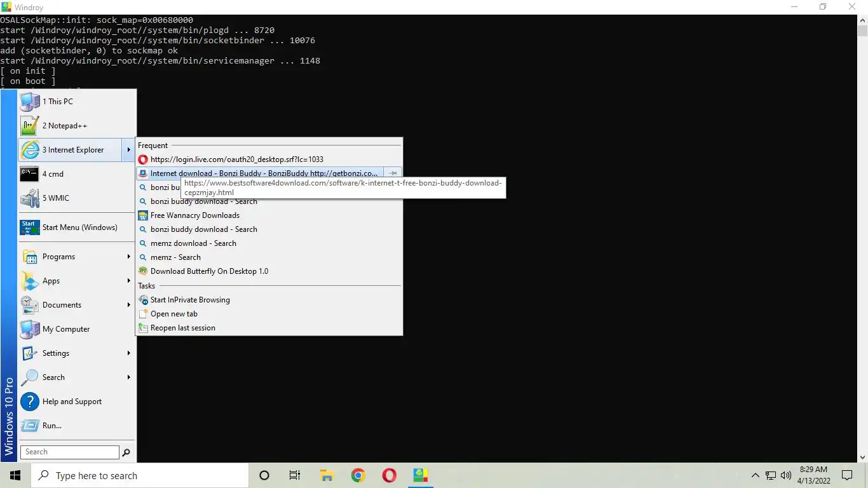Open the cmd icon
The width and height of the screenshot is (868, 488).
29,174
